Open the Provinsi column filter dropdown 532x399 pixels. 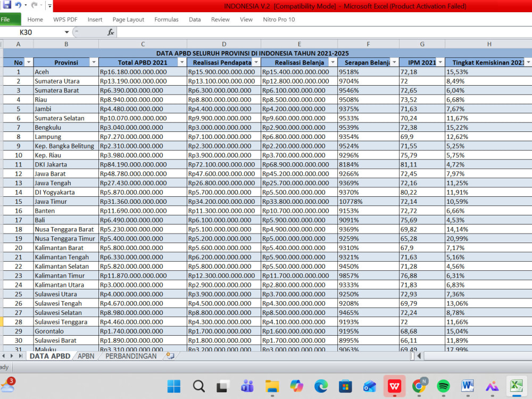point(94,62)
